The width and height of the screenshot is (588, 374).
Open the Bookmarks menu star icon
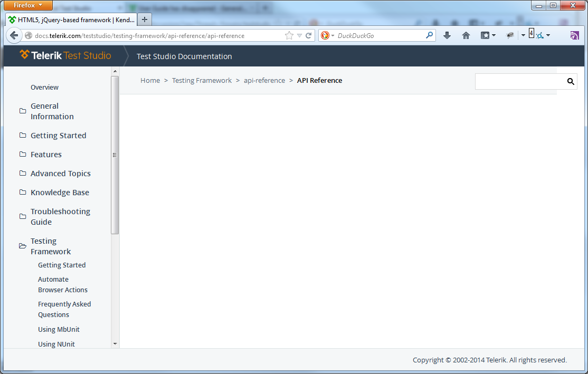click(485, 35)
